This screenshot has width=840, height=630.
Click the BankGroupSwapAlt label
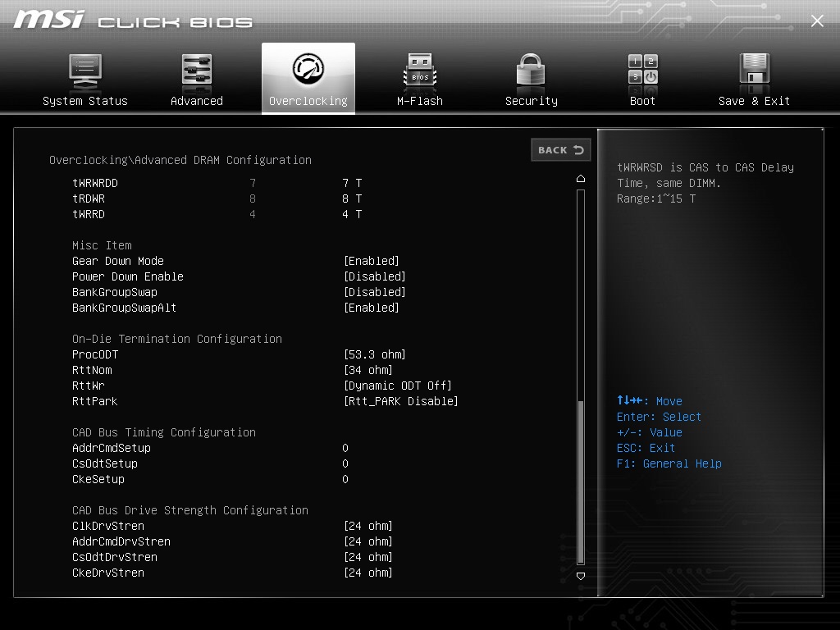coord(125,308)
